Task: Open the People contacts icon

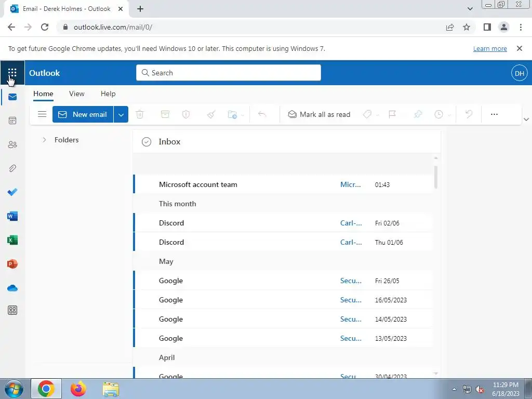Action: coord(12,145)
